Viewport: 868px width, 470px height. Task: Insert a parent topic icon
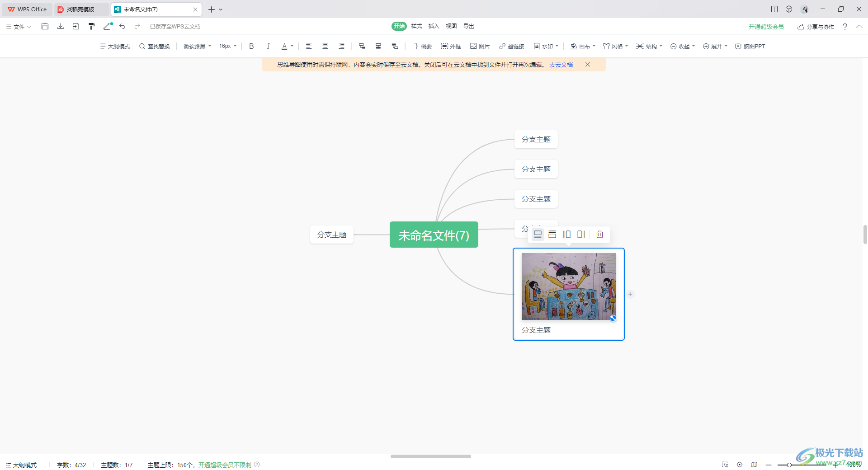395,46
